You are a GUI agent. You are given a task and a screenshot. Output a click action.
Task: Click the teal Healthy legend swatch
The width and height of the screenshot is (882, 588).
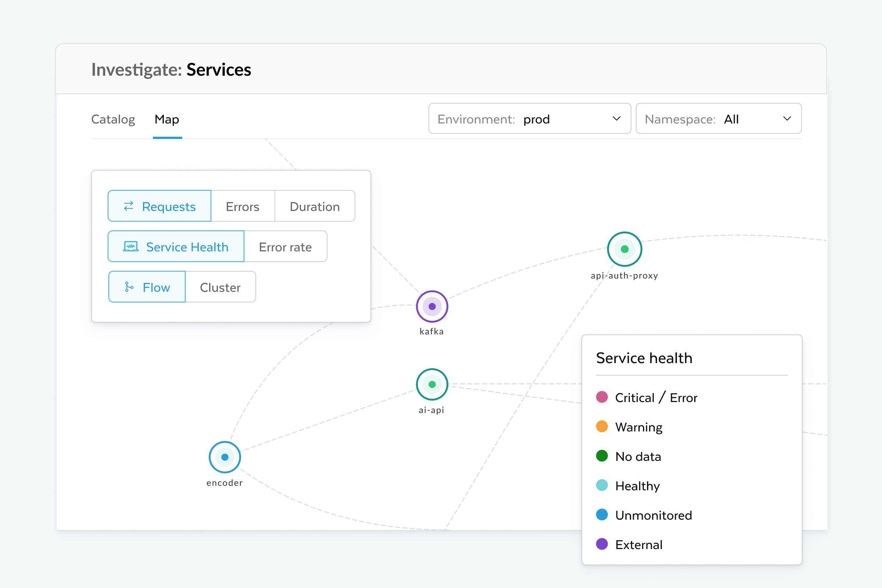pyautogui.click(x=602, y=485)
